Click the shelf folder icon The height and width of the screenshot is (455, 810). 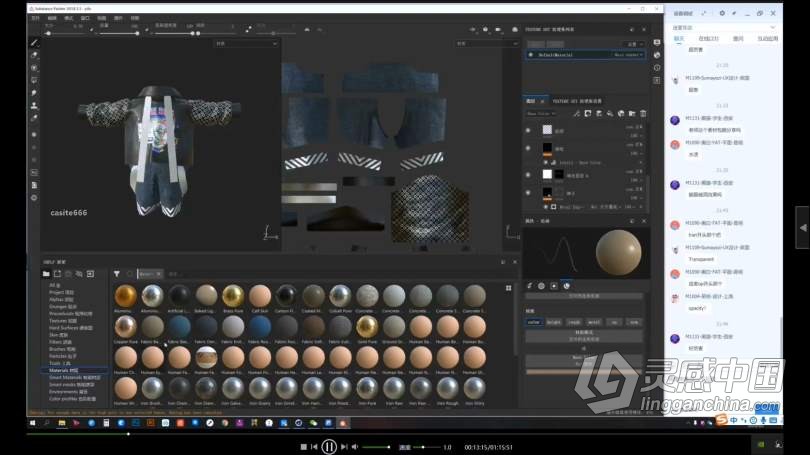(46, 274)
